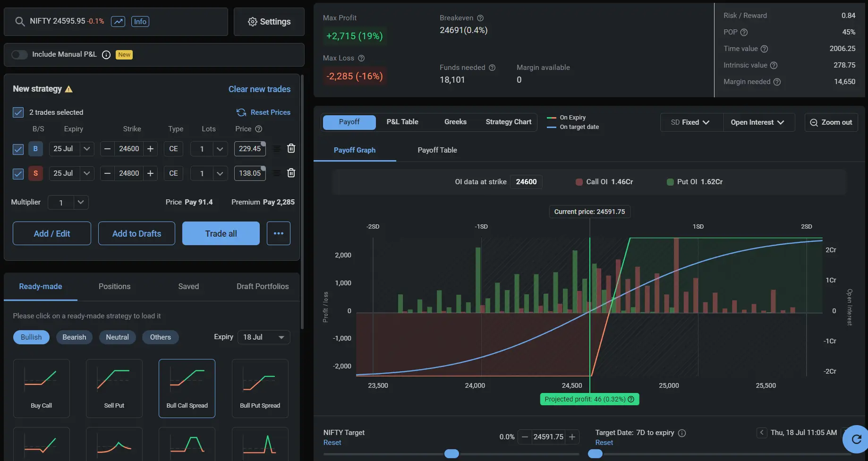868x461 pixels.
Task: Click the drag handle icon of 24600 row
Action: coord(277,149)
